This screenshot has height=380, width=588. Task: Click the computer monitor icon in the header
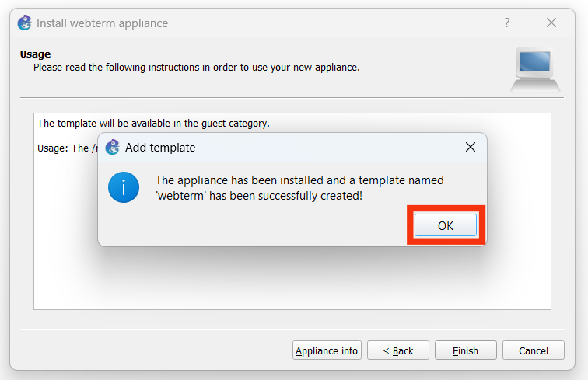point(535,68)
